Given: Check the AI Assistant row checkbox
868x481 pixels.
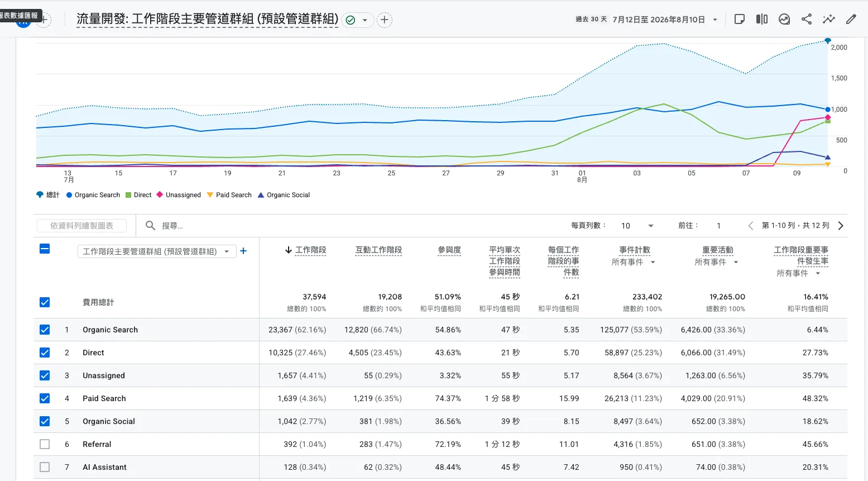Looking at the screenshot, I should tap(45, 467).
